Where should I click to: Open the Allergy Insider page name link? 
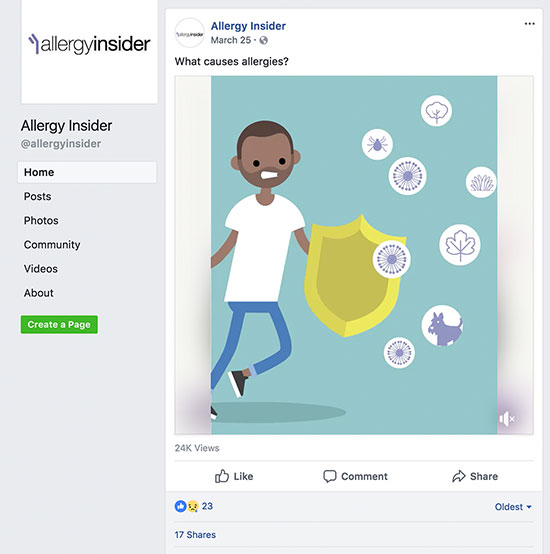248,26
